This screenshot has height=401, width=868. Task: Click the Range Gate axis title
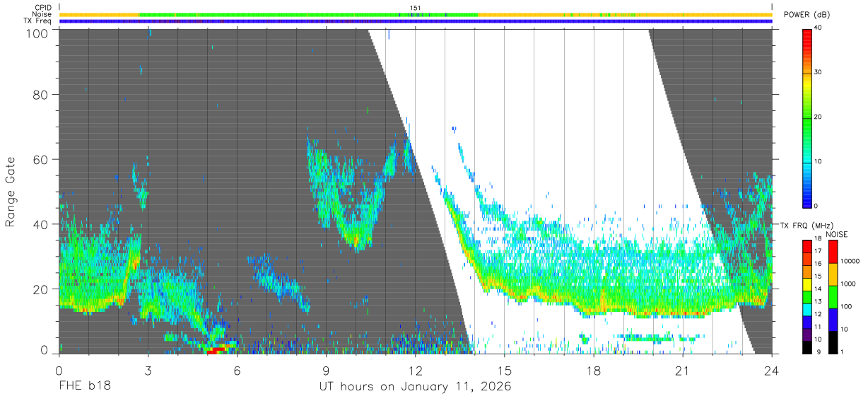(x=11, y=191)
